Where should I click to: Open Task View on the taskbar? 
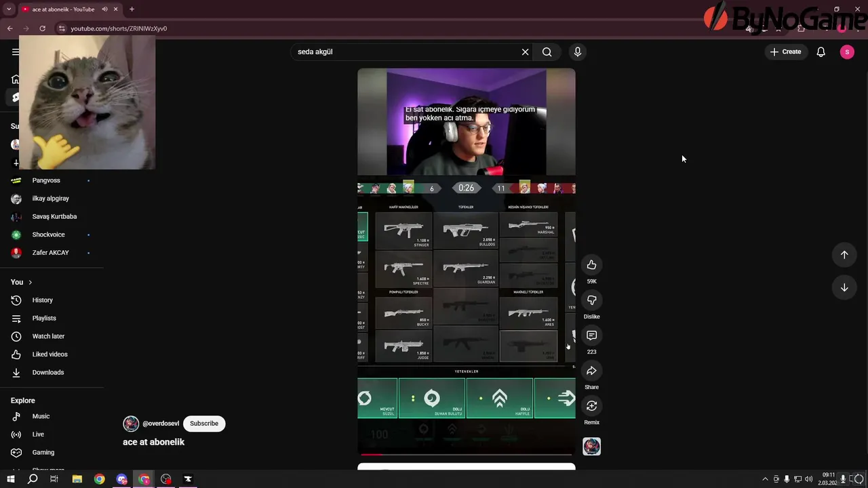click(x=54, y=479)
